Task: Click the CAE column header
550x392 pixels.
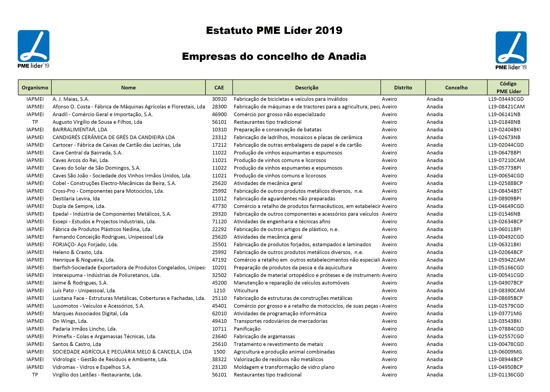Action: click(x=219, y=87)
